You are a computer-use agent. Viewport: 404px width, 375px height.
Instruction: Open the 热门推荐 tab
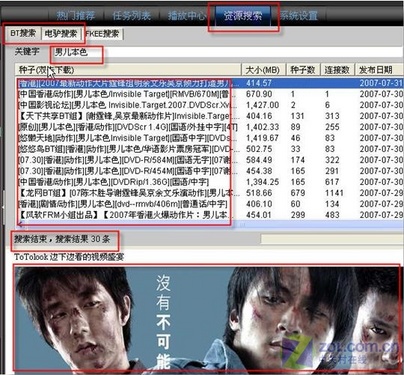(76, 16)
